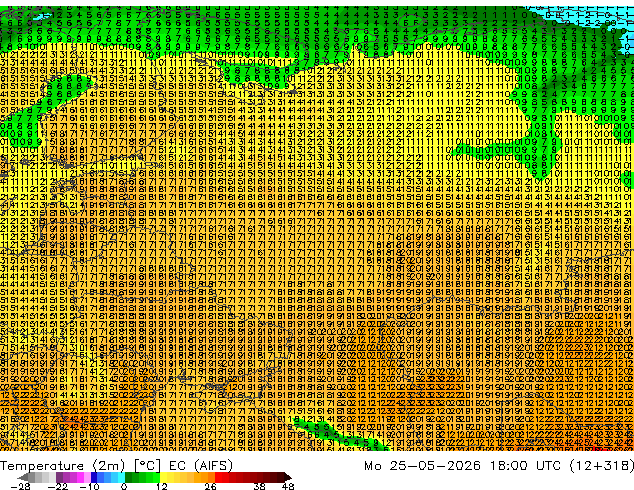Click the 'Temperature (2m)' title text
634x490 pixels.
pyautogui.click(x=61, y=466)
